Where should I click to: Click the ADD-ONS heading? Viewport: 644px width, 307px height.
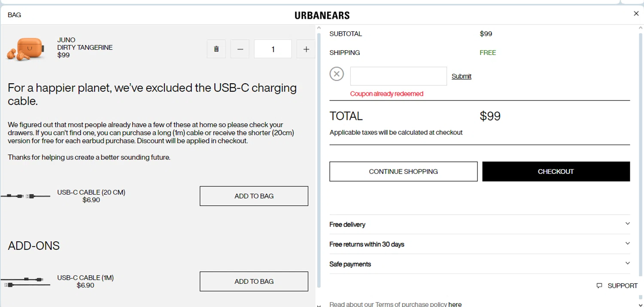coord(33,246)
